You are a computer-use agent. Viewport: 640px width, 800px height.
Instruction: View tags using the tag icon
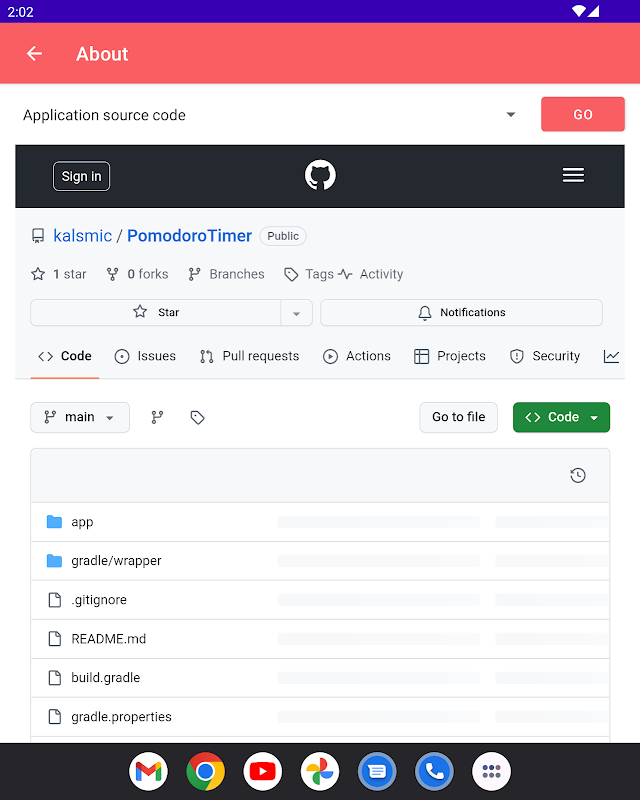(x=197, y=417)
